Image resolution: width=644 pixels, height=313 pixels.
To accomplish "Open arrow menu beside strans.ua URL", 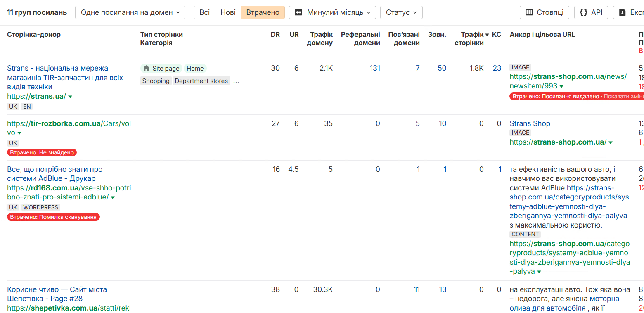I will [70, 97].
